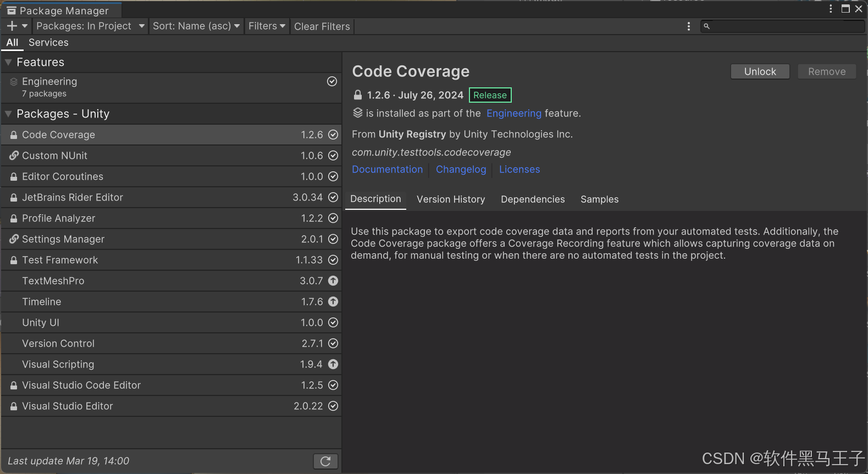Switch to the Description tab

click(x=376, y=199)
